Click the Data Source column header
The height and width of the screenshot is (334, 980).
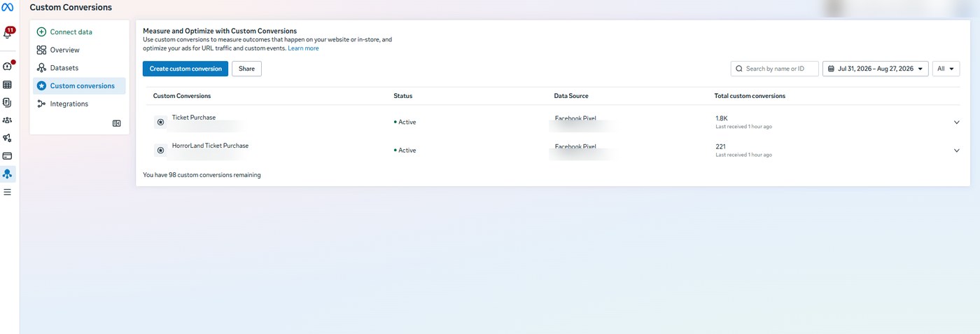571,96
